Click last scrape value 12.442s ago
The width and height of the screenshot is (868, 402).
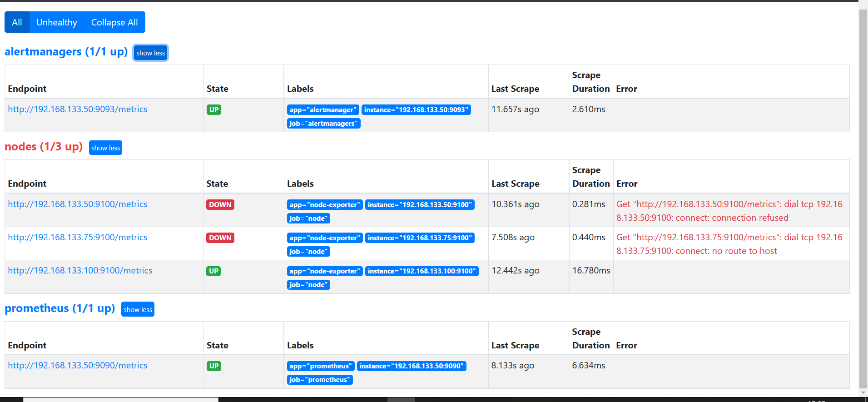tap(516, 270)
